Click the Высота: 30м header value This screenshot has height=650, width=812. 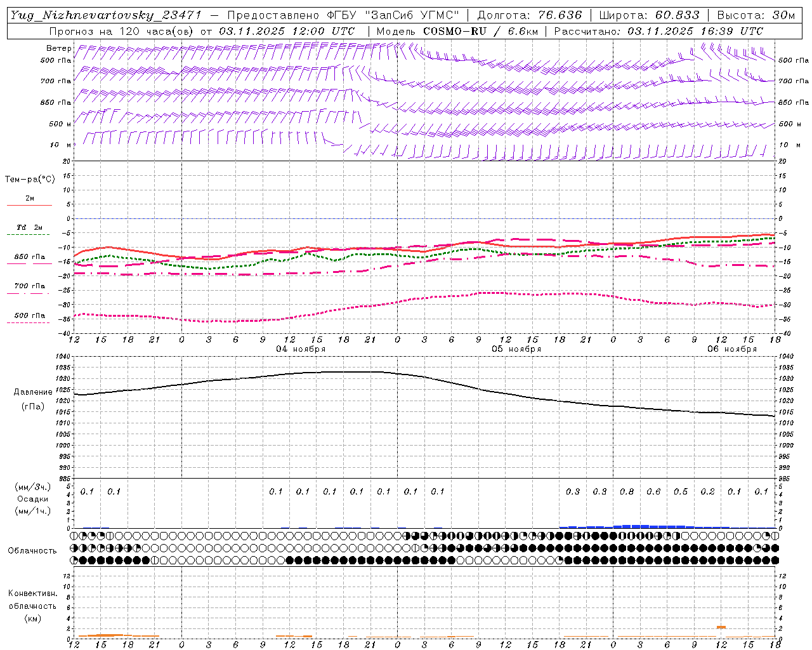point(756,15)
